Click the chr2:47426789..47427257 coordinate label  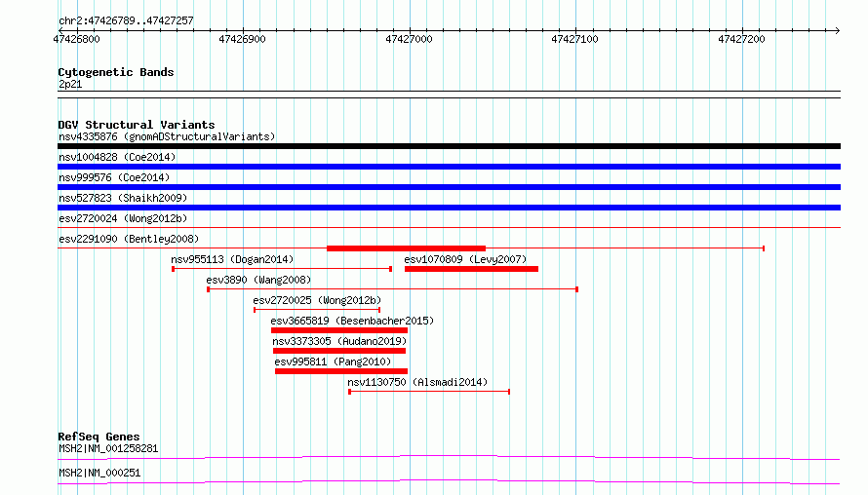click(126, 20)
